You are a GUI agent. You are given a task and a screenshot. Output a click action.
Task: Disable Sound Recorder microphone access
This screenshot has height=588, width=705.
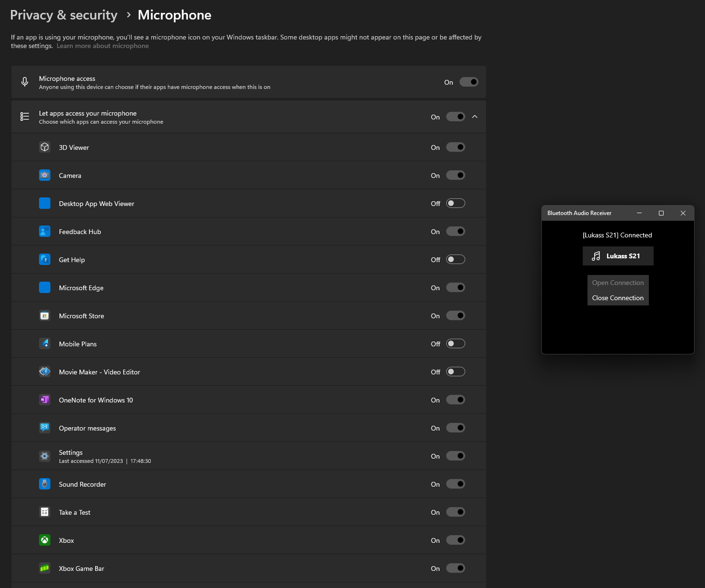coord(456,484)
